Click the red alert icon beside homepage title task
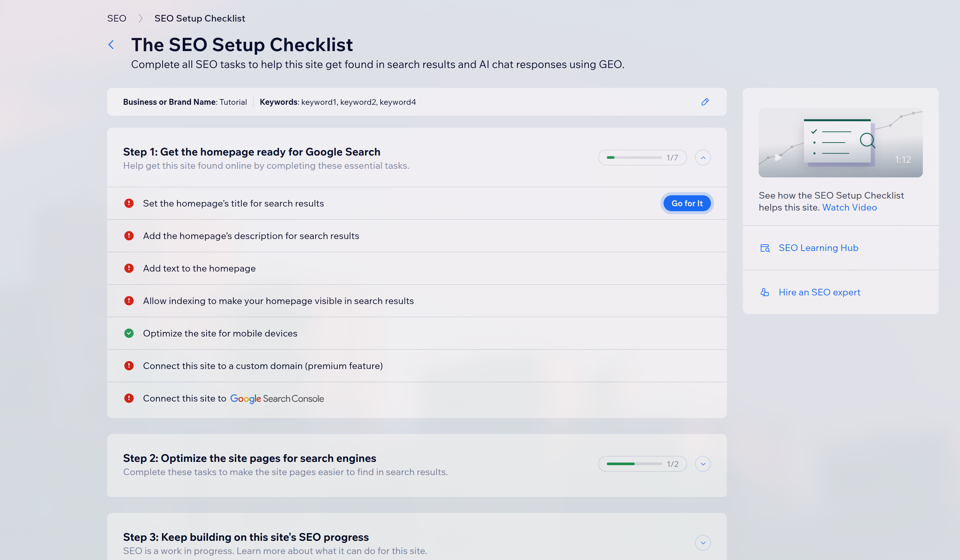960x560 pixels. coord(129,203)
